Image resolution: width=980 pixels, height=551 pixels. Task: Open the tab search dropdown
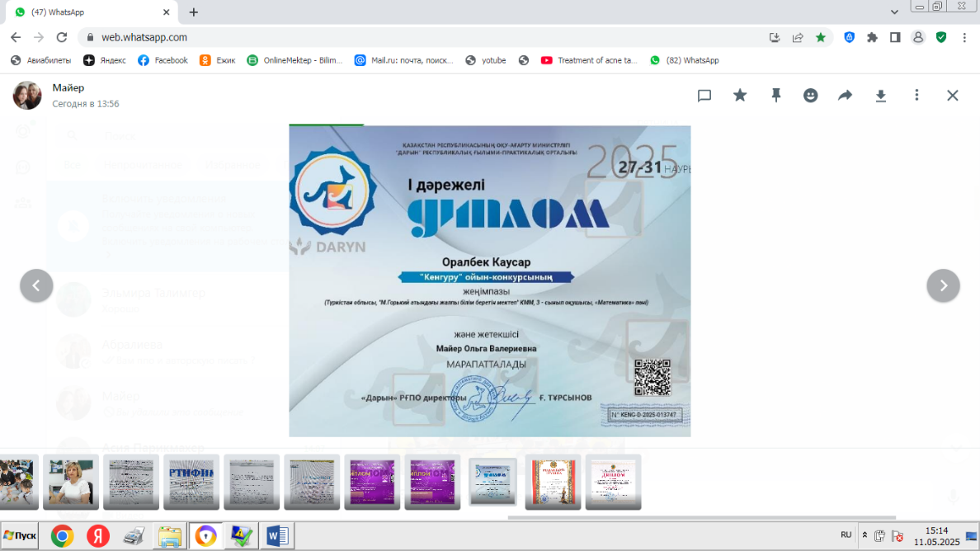(894, 12)
